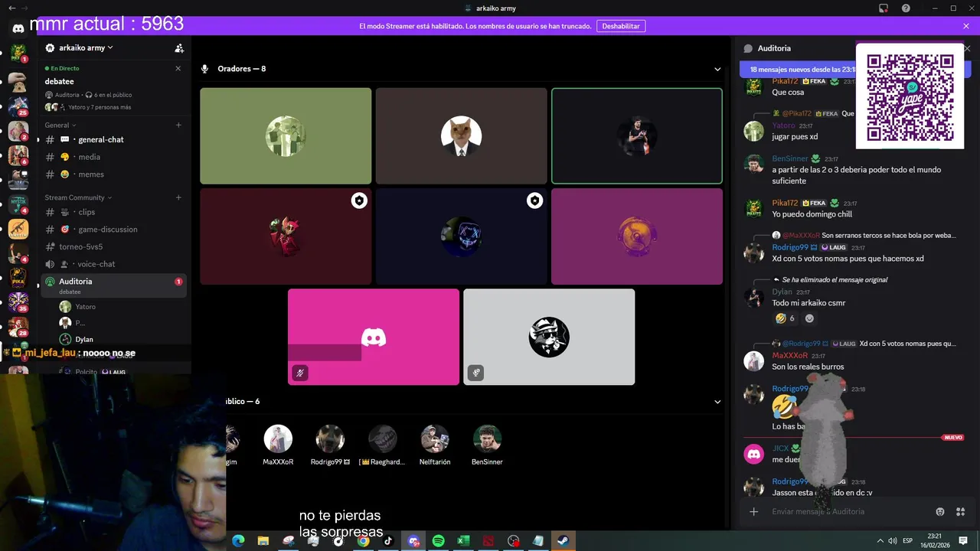980x551 pixels.
Task: Click Nelftarión avatar in audience
Action: (435, 439)
